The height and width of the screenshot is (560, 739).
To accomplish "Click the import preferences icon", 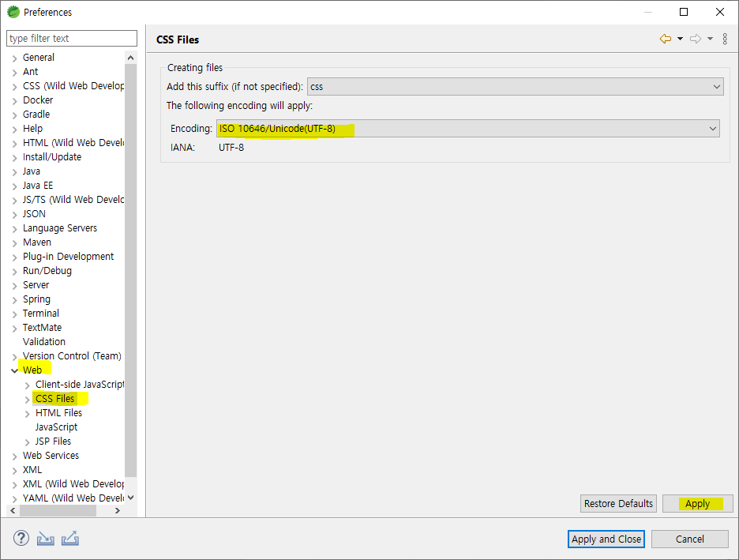I will click(x=46, y=539).
